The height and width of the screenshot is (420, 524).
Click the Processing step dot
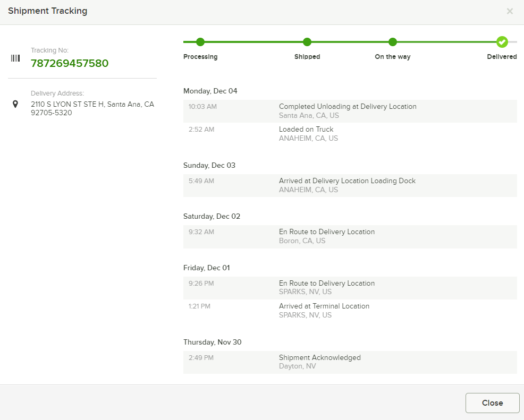tap(200, 42)
